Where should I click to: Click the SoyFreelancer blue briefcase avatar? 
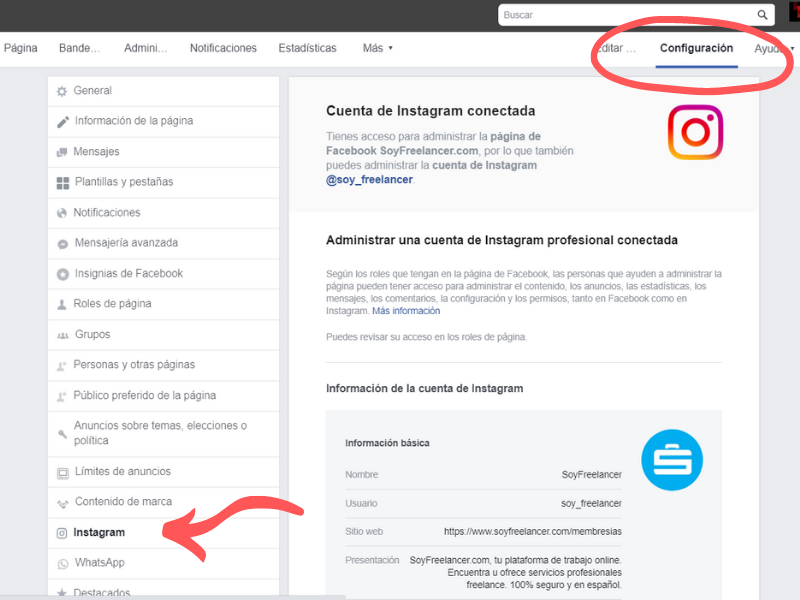click(x=672, y=460)
